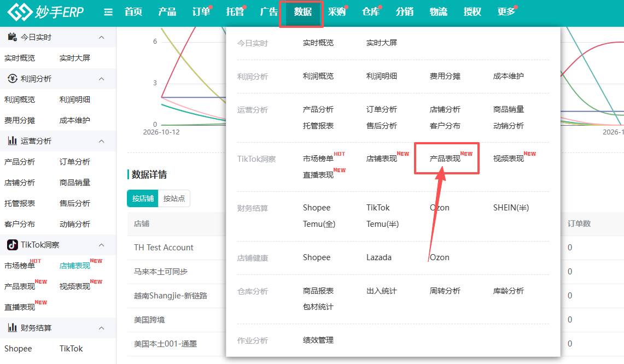Click 市场榜单 in the left sidebar

point(20,266)
